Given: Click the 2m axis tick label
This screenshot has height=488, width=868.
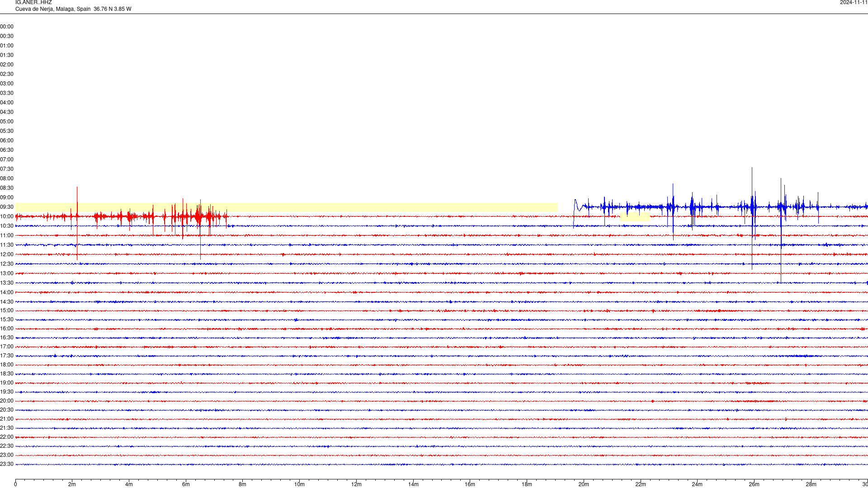Looking at the screenshot, I should tap(72, 484).
